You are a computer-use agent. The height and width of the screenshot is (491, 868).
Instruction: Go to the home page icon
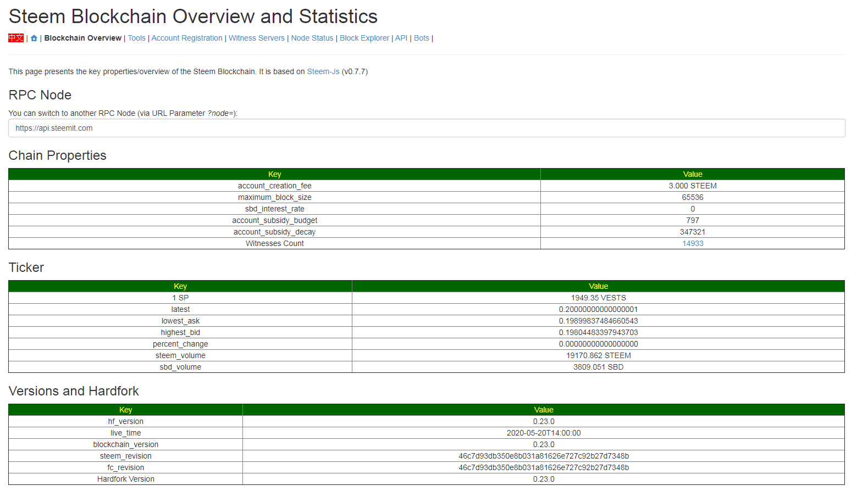pyautogui.click(x=34, y=38)
